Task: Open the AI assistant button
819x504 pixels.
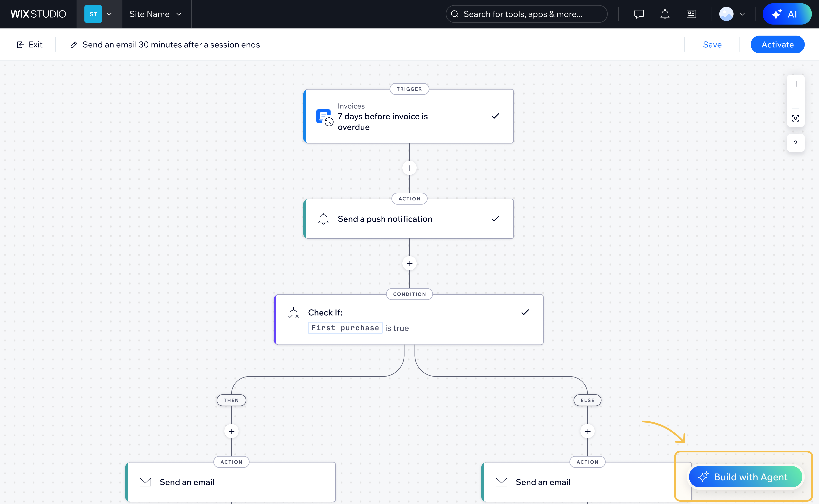Action: (x=787, y=14)
